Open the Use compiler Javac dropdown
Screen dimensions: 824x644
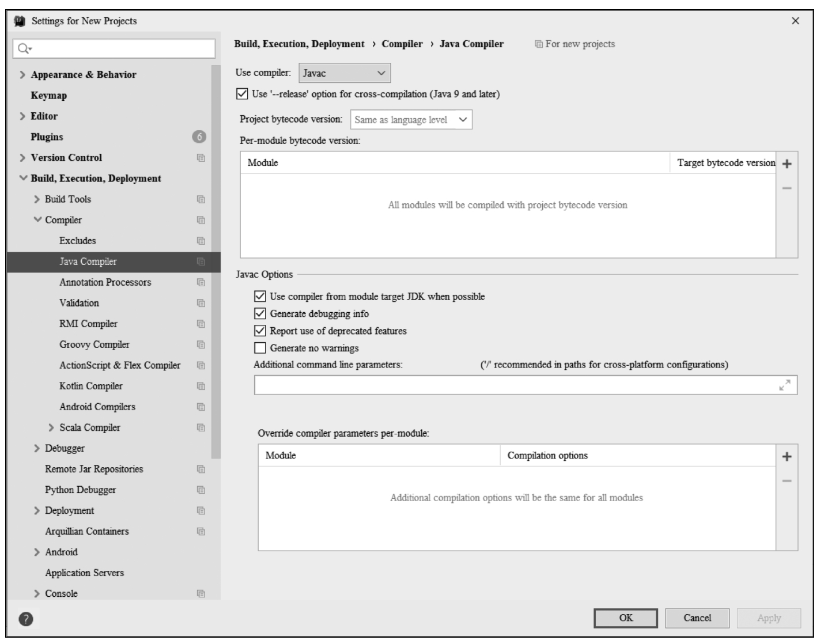point(345,73)
